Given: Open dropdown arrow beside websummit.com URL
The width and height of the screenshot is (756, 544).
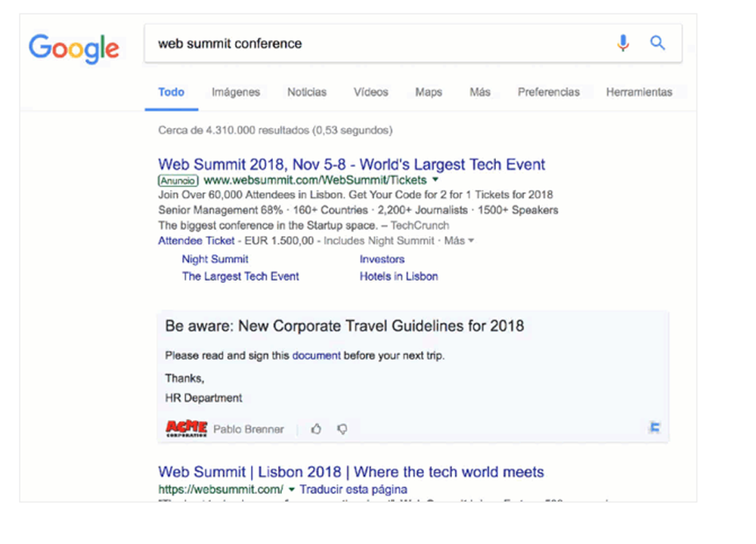Looking at the screenshot, I should click(292, 490).
